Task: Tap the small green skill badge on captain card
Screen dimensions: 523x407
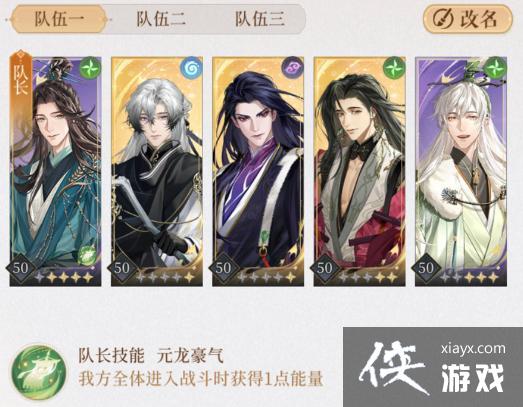Action: click(x=86, y=256)
